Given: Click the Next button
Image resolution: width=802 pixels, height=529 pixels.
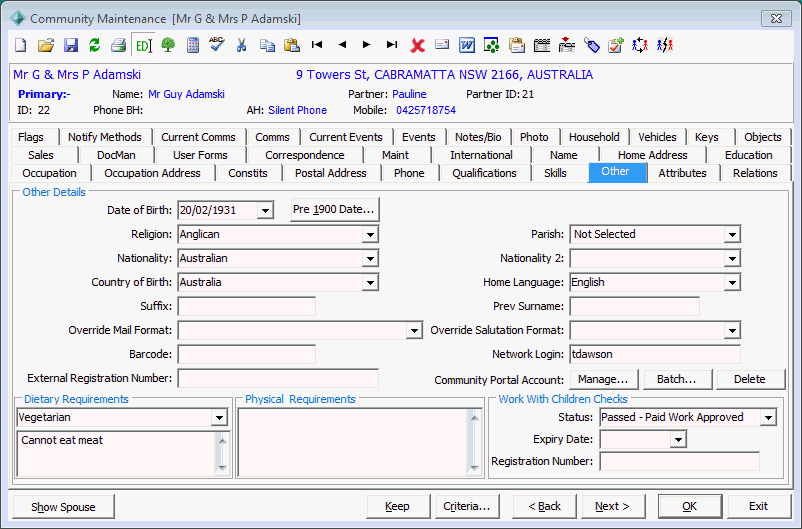Looking at the screenshot, I should [x=613, y=506].
